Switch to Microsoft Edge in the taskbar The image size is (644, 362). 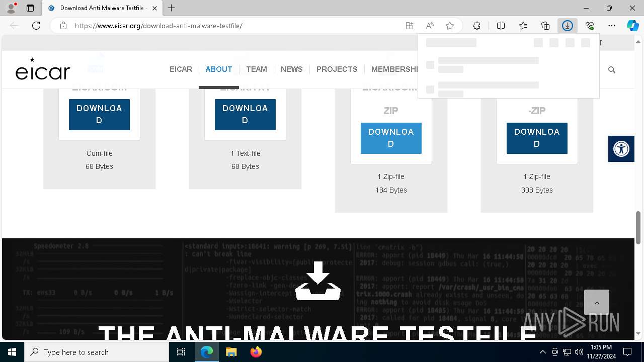point(207,352)
